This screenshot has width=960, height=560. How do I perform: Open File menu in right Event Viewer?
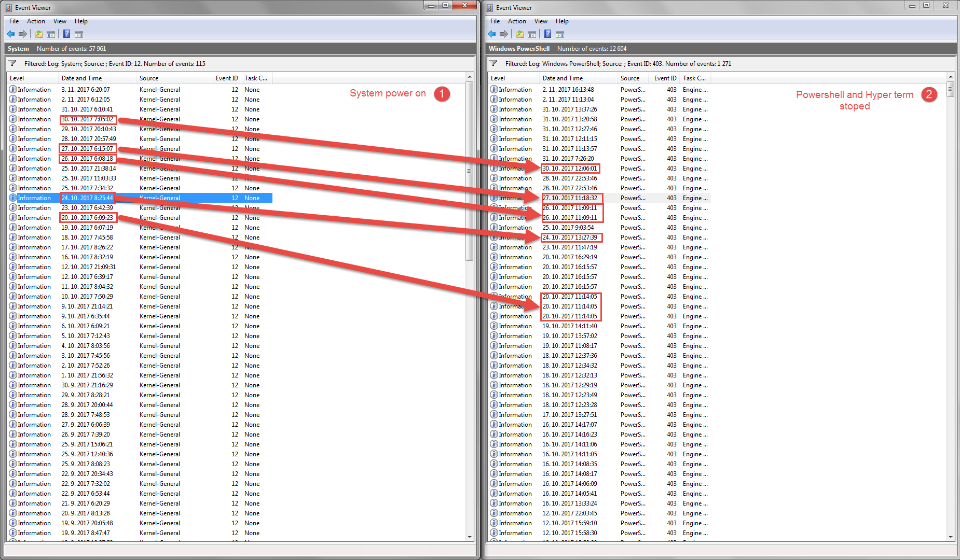[x=495, y=21]
